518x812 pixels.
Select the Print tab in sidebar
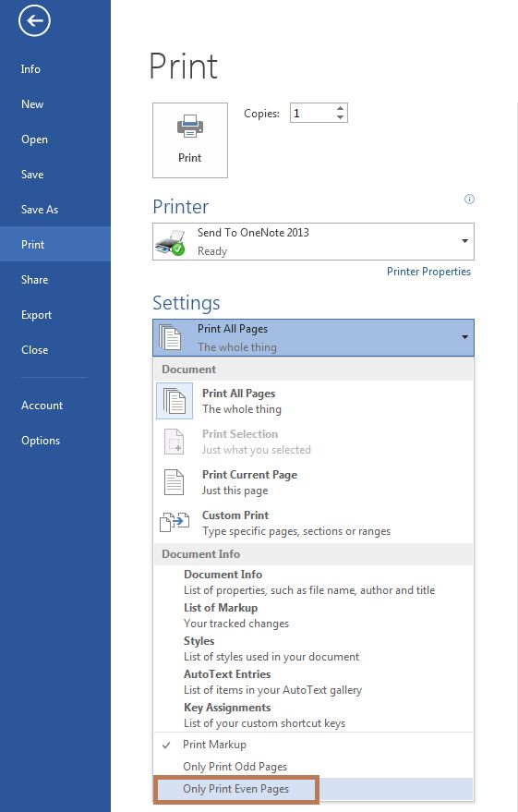55,244
